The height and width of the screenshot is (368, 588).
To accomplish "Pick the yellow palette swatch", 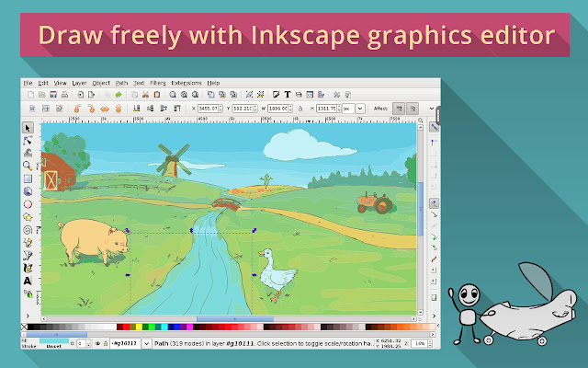I will tap(139, 328).
